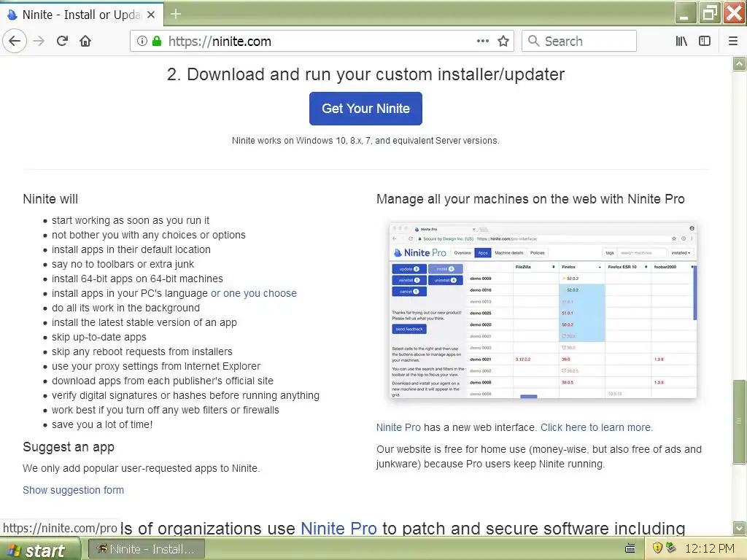Click 'Show suggestion form' link

tap(74, 490)
